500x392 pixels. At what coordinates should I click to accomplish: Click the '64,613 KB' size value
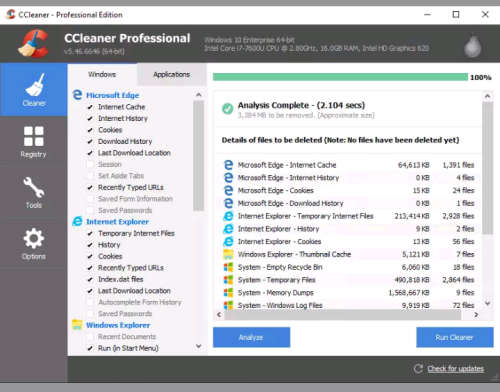pos(414,165)
